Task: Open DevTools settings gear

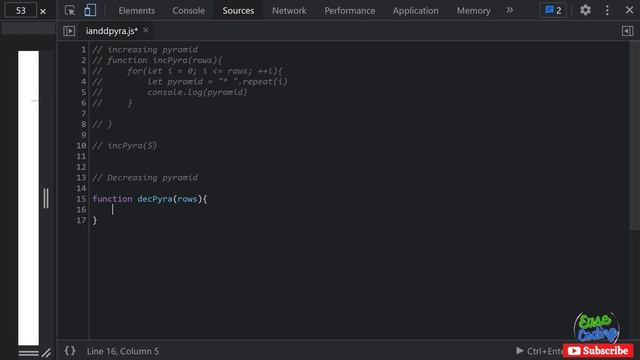Action: click(x=585, y=10)
